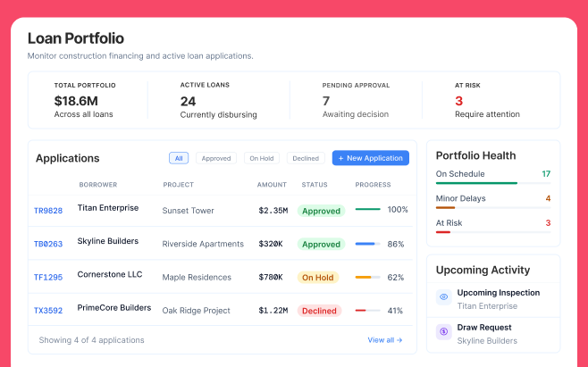Filter applications by On Hold

(x=261, y=158)
